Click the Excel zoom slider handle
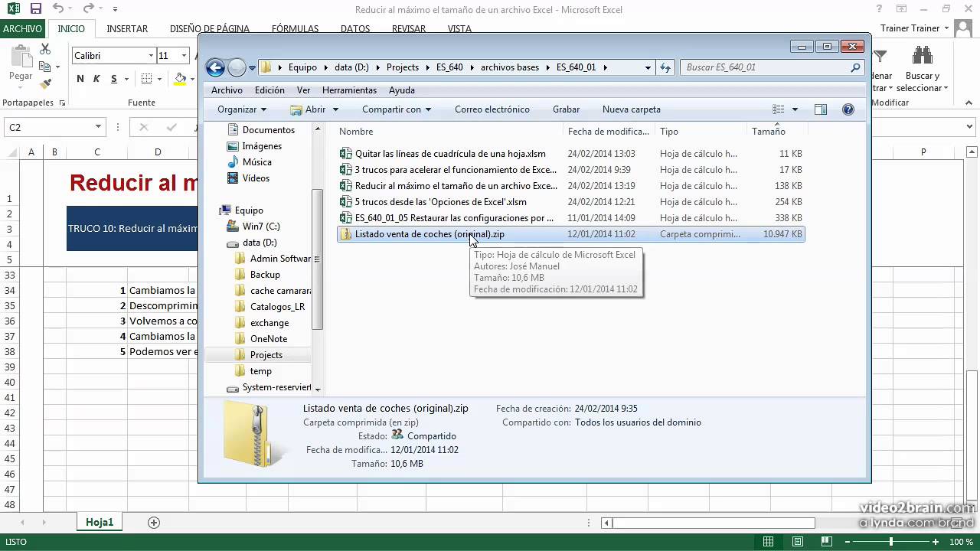Image resolution: width=980 pixels, height=551 pixels. (890, 542)
